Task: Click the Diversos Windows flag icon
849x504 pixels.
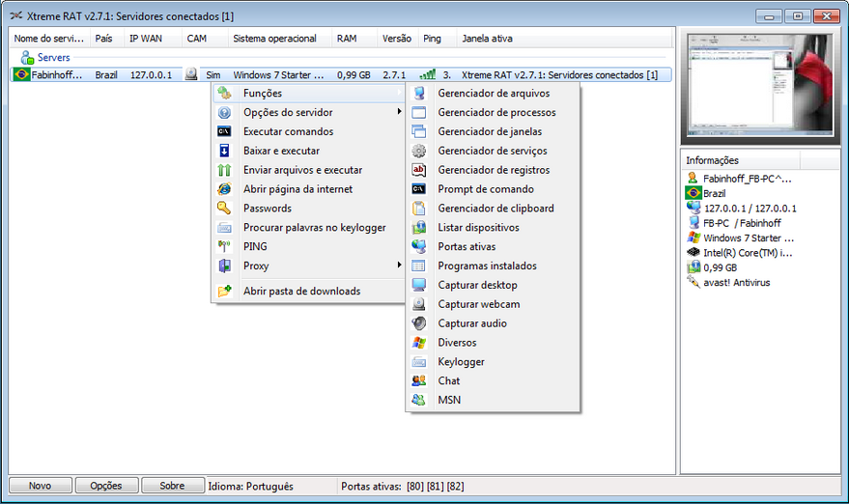Action: [x=419, y=343]
